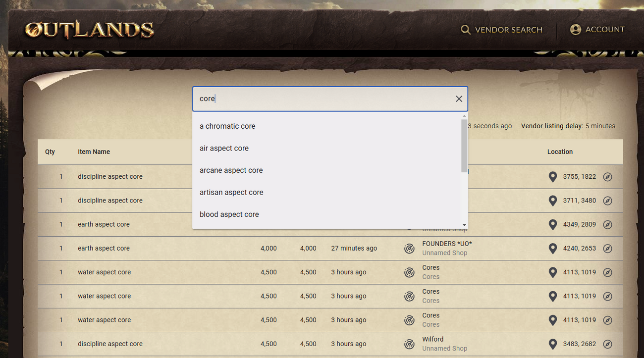Open the Account menu
The height and width of the screenshot is (358, 644).
(x=597, y=29)
